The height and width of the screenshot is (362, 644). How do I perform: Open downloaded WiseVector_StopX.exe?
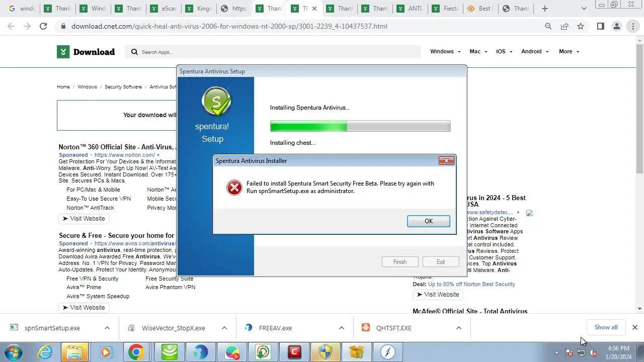click(x=173, y=328)
